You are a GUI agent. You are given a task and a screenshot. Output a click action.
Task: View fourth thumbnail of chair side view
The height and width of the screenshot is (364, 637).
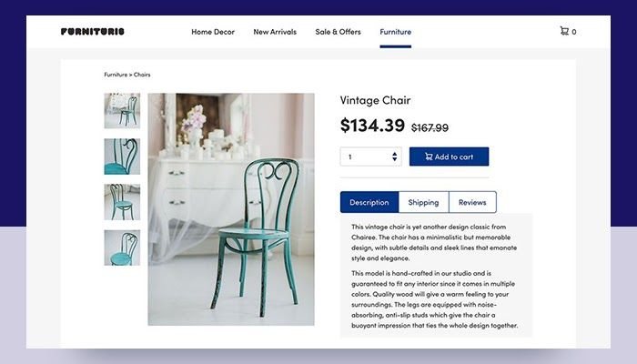coord(122,248)
